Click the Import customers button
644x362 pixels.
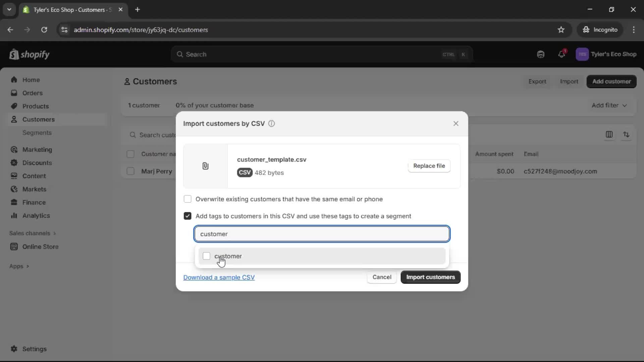click(430, 277)
